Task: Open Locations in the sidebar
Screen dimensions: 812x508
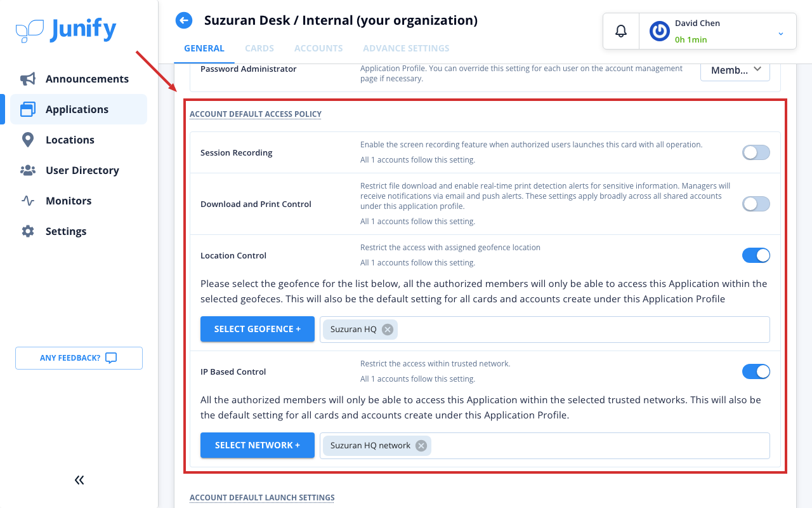Action: pyautogui.click(x=79, y=140)
